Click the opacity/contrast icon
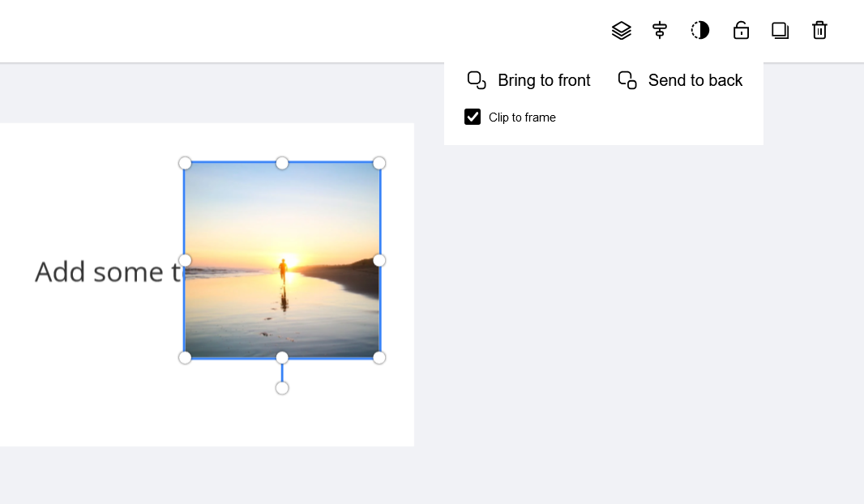Screen dimensions: 864x504 [699, 30]
